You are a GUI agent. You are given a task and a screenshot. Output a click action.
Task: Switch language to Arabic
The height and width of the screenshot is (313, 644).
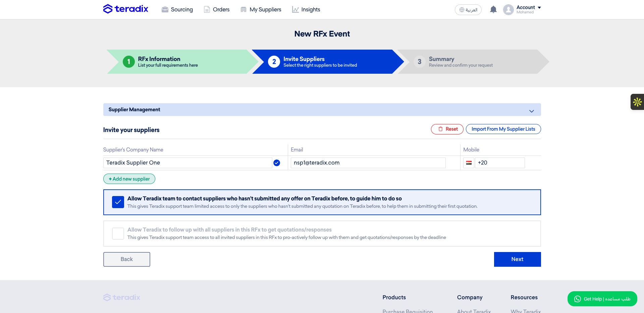pos(468,10)
